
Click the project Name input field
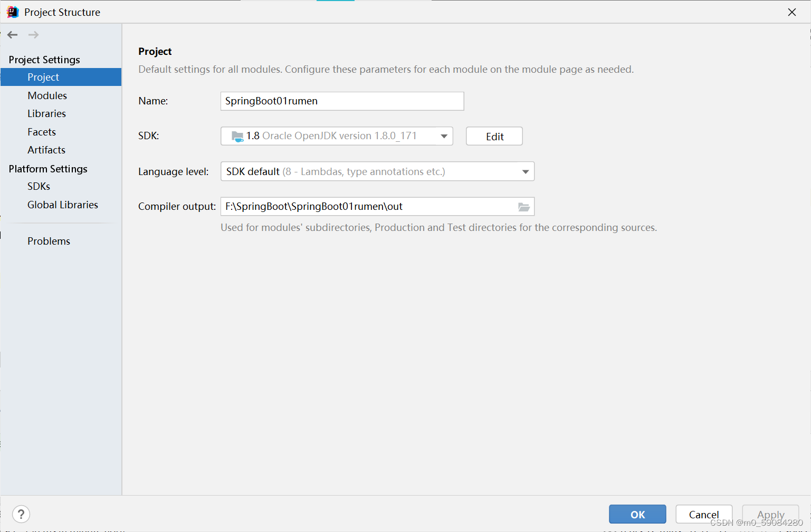click(342, 101)
